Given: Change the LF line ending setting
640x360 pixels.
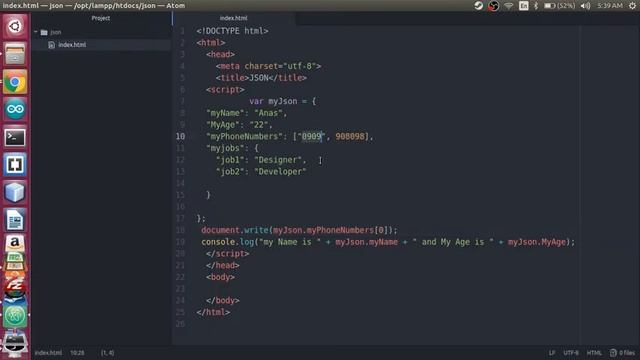Looking at the screenshot, I should tap(552, 353).
